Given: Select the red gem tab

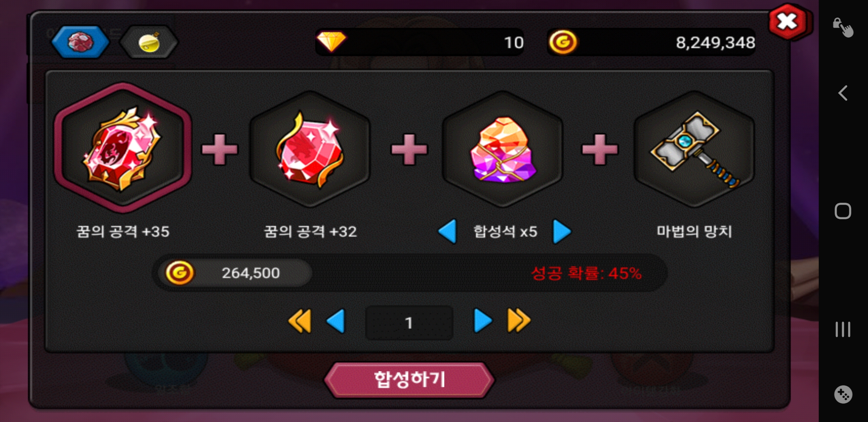Looking at the screenshot, I should pos(80,42).
